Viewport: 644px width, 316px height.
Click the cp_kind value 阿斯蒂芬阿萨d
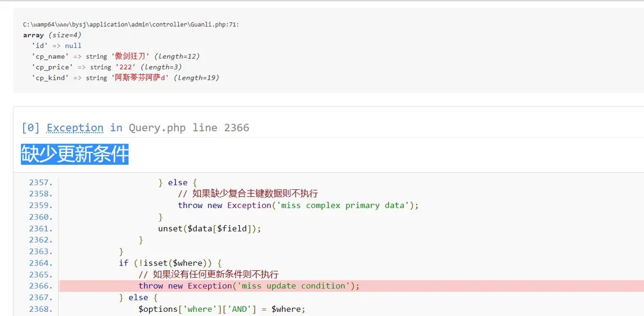click(140, 77)
